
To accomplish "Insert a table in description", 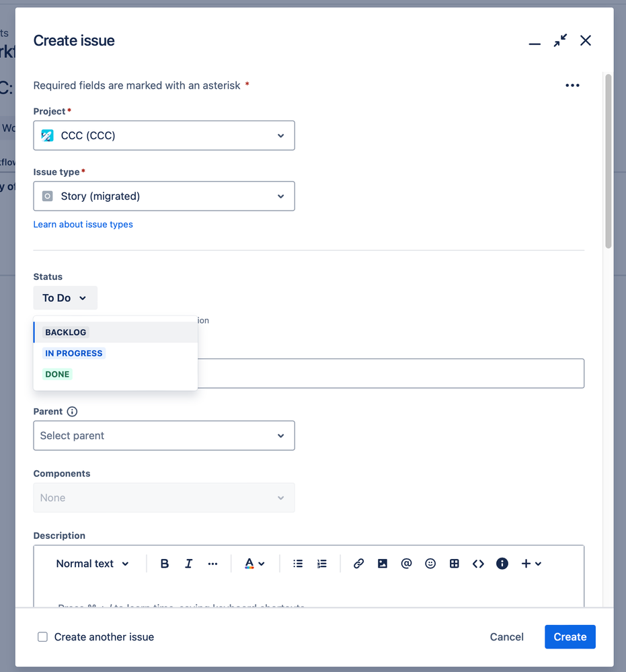I will click(x=454, y=564).
